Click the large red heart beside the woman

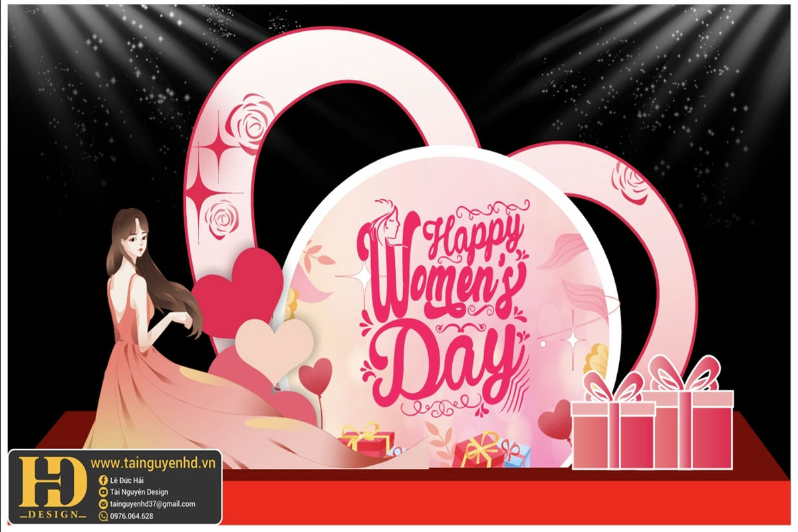point(236,286)
